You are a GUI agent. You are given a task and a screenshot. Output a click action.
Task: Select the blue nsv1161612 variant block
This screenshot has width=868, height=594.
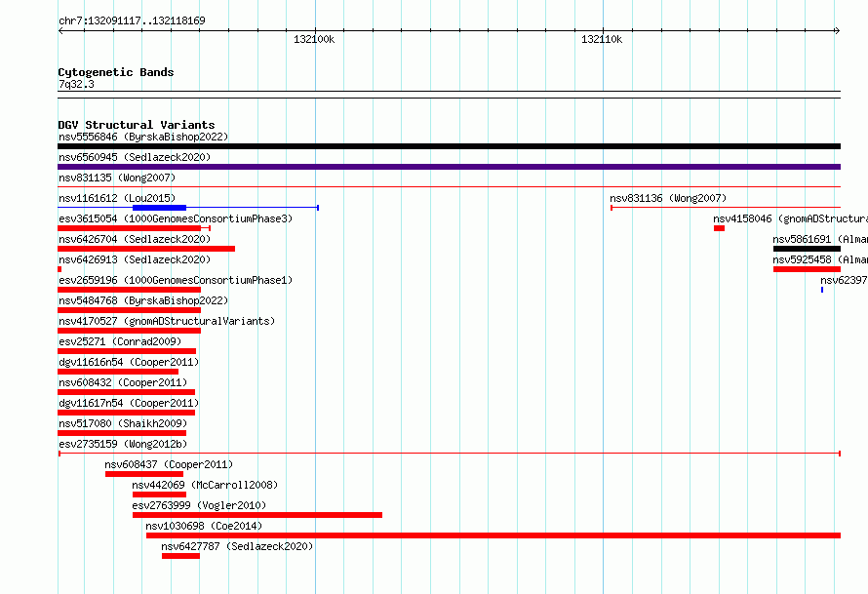click(x=159, y=208)
